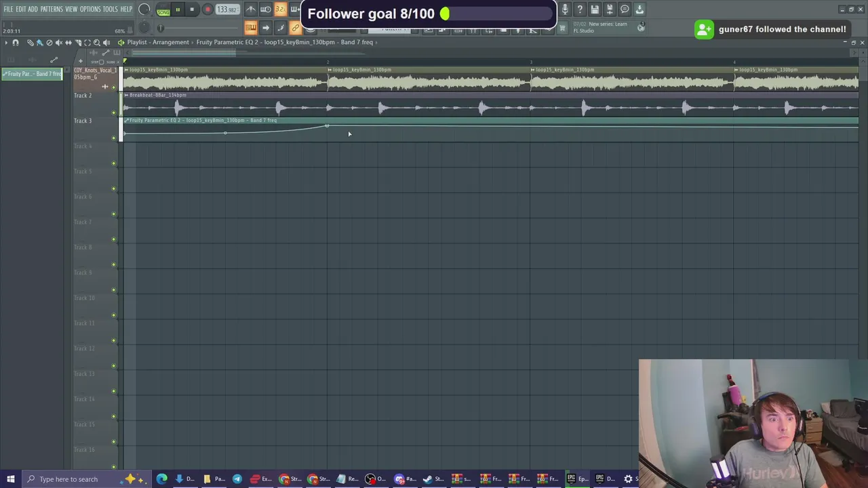
Task: Mute Track 4 with its green dot
Action: (x=114, y=163)
